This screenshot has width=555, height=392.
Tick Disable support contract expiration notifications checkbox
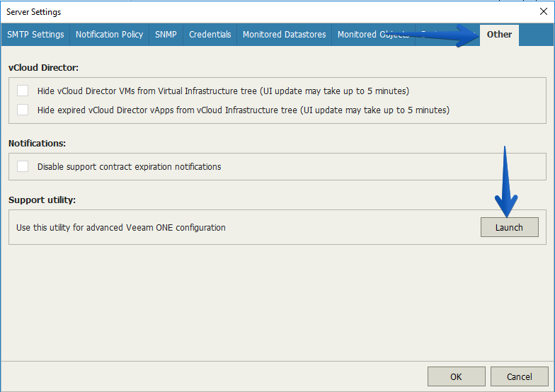click(x=23, y=166)
